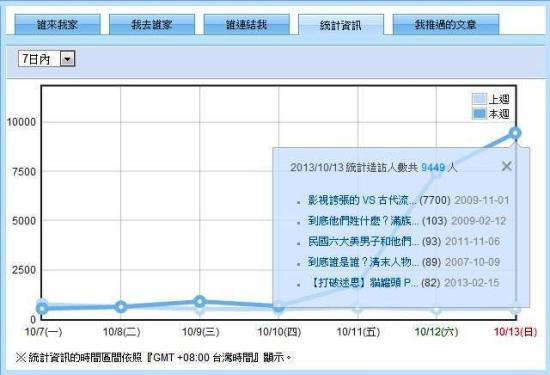Select the 統計資訊 tab
Screen dimensions: 550x375
pyautogui.click(x=341, y=25)
